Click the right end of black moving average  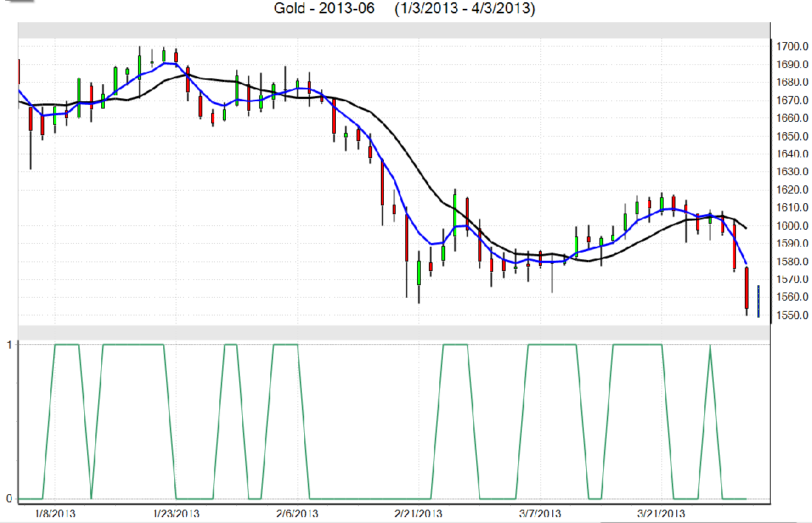pos(746,228)
